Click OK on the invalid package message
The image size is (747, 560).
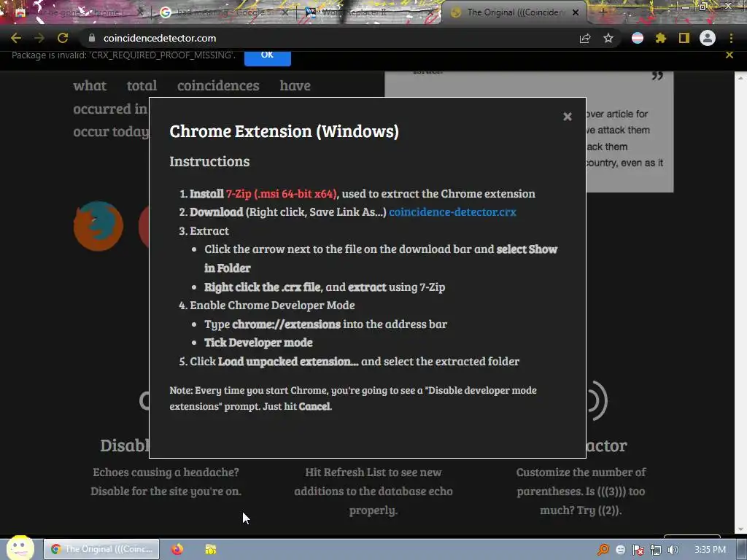267,55
